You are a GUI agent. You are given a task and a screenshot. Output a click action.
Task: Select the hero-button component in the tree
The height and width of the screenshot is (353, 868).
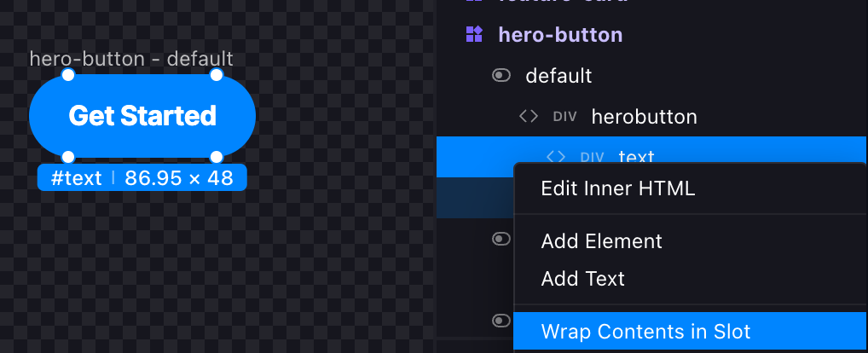(x=560, y=35)
